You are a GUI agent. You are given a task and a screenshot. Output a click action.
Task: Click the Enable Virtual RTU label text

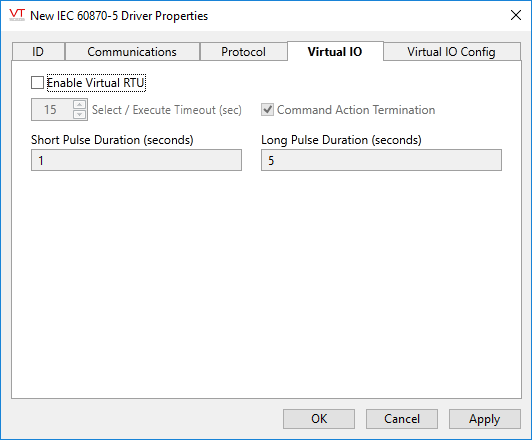pyautogui.click(x=96, y=83)
